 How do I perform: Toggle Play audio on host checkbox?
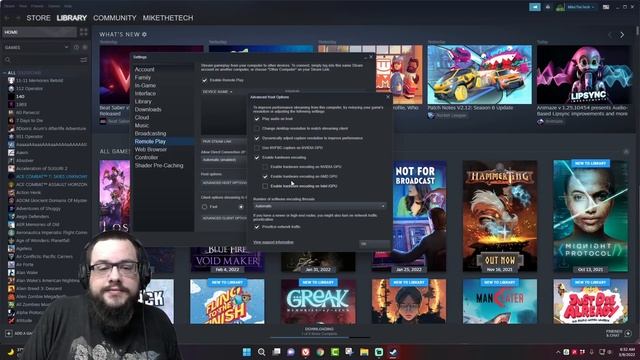[257, 119]
